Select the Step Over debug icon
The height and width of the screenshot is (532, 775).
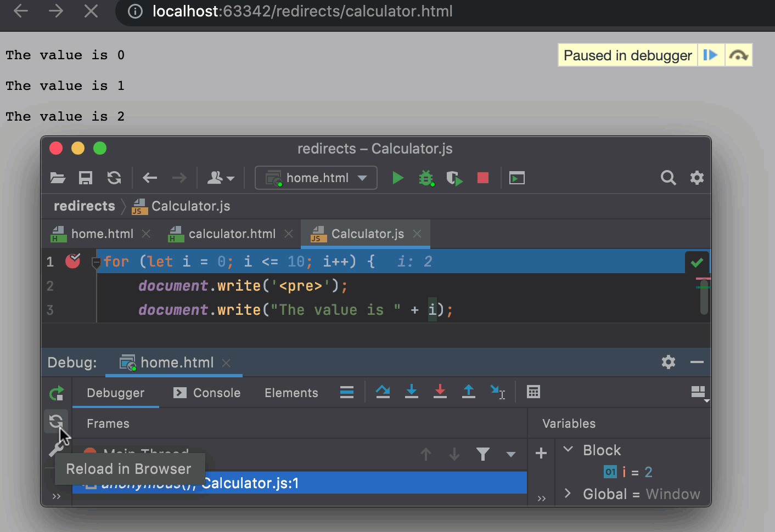(x=383, y=392)
